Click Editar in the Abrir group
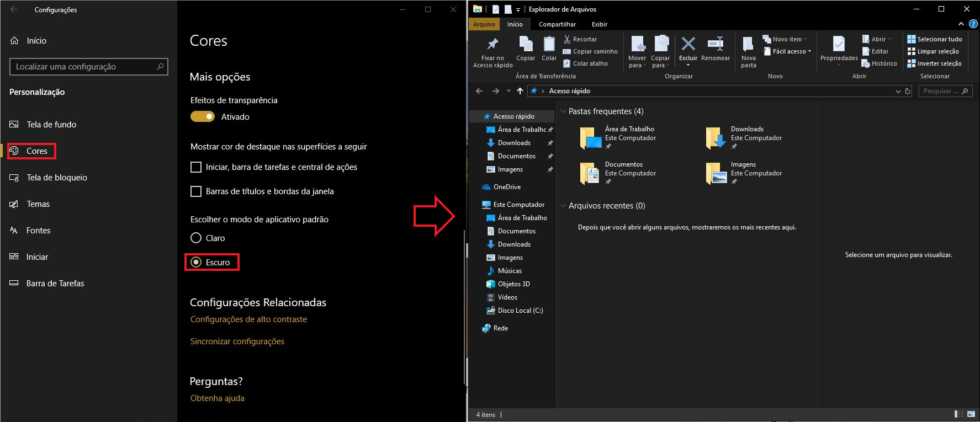 coord(875,51)
